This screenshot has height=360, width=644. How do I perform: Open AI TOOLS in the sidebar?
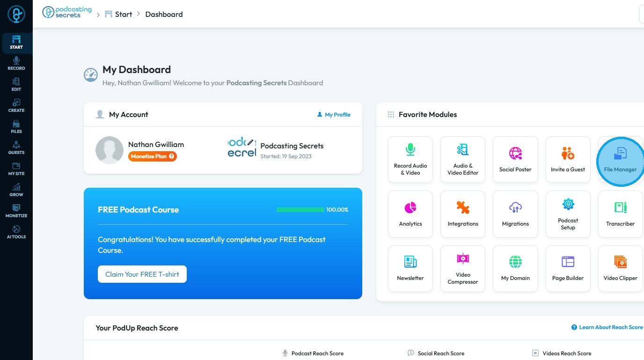tap(16, 232)
